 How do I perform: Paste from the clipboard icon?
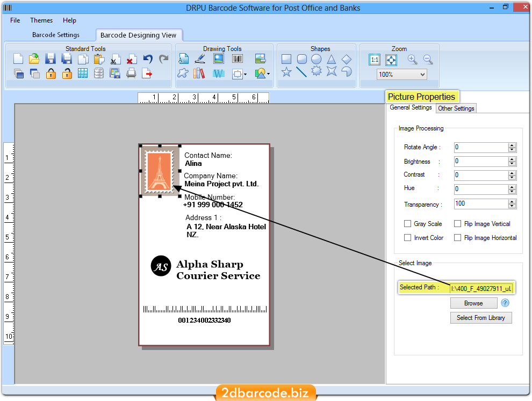click(x=99, y=59)
